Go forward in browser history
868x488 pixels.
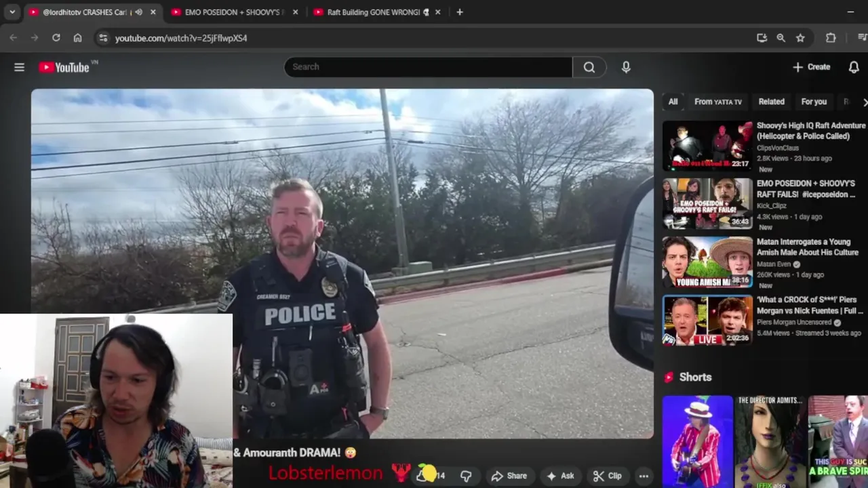click(x=35, y=38)
